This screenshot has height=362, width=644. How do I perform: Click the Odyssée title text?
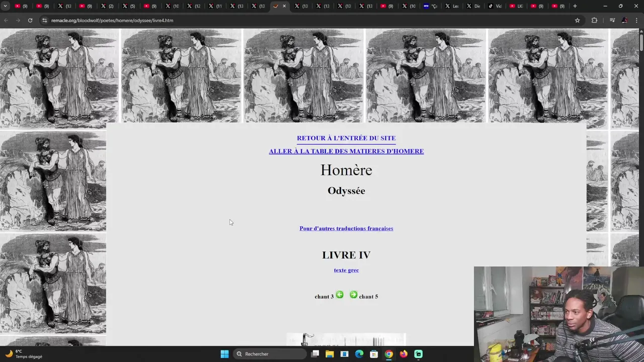click(346, 191)
